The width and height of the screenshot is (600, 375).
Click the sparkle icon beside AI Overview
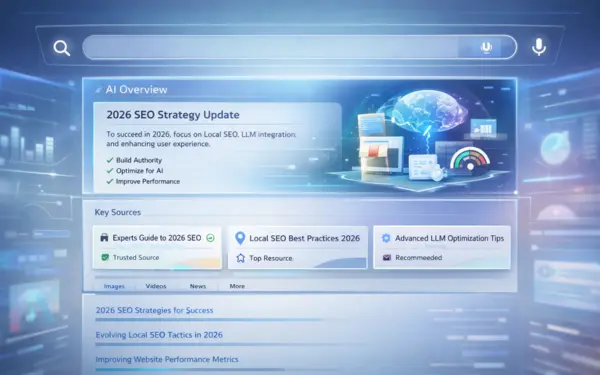[98, 90]
